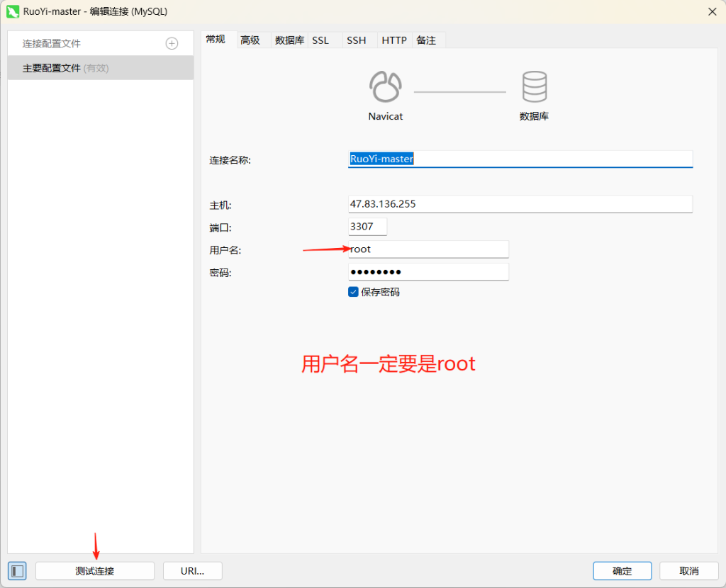Click the Navicat logo icon in diagram
Image resolution: width=726 pixels, height=588 pixels.
[385, 86]
